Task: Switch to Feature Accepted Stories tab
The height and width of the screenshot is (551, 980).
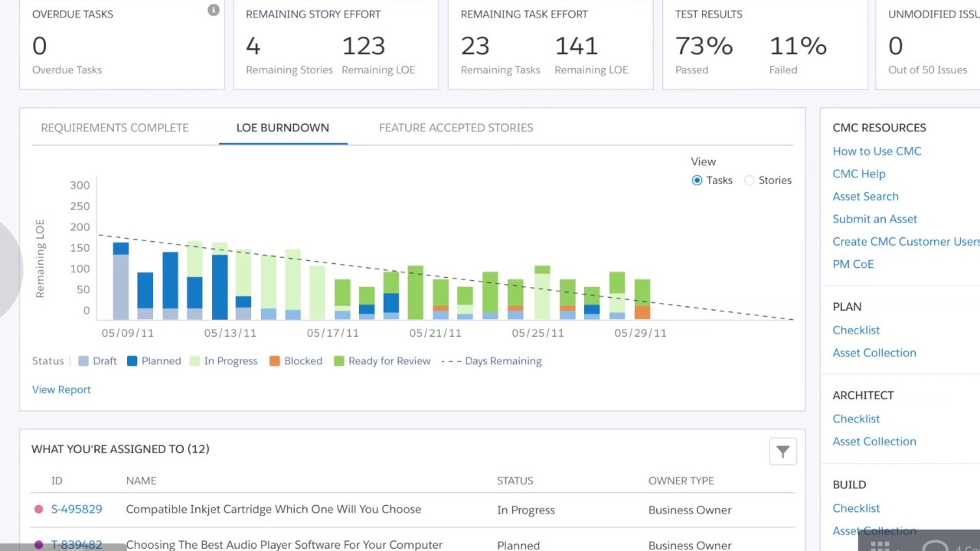Action: pyautogui.click(x=456, y=127)
